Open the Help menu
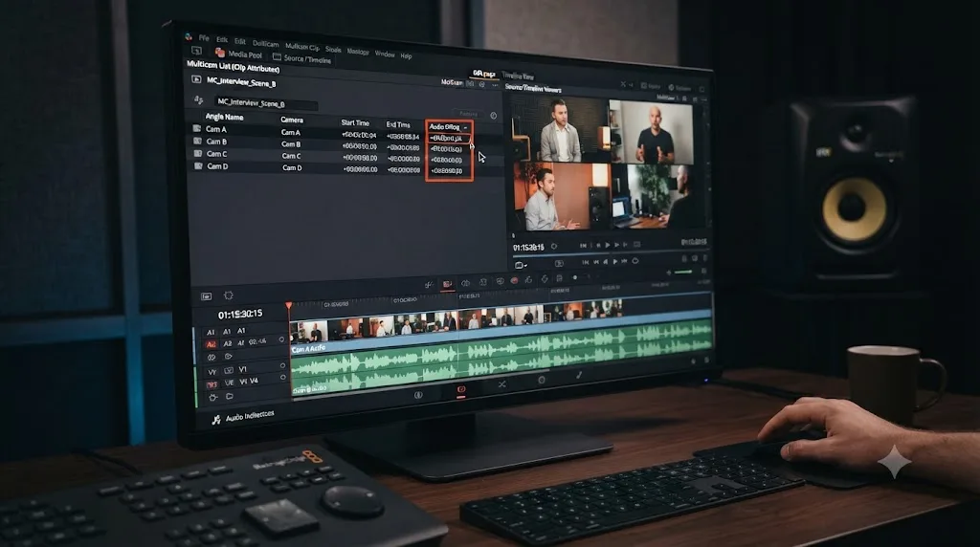The width and height of the screenshot is (980, 547). point(406,55)
